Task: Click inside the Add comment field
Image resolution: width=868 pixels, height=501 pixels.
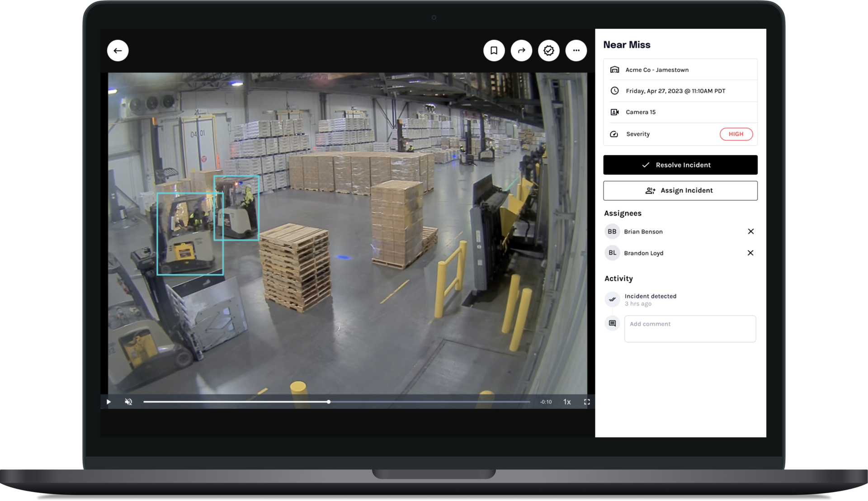Action: [690, 328]
